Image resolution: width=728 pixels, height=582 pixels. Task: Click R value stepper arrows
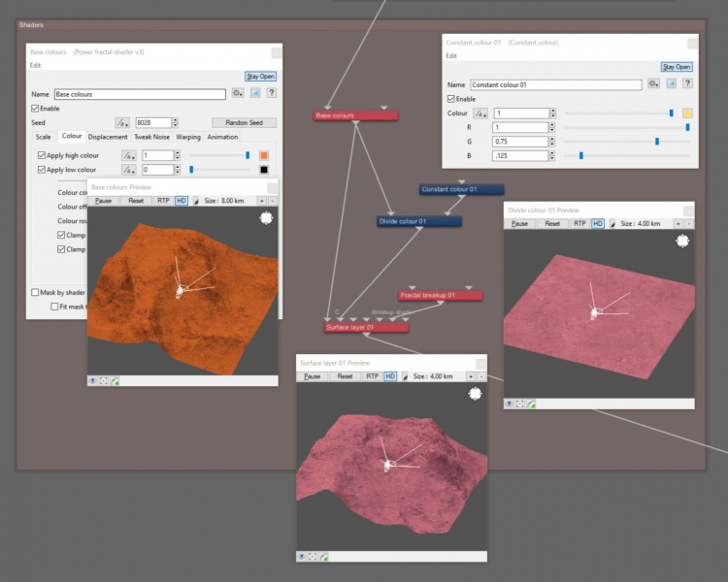point(551,127)
